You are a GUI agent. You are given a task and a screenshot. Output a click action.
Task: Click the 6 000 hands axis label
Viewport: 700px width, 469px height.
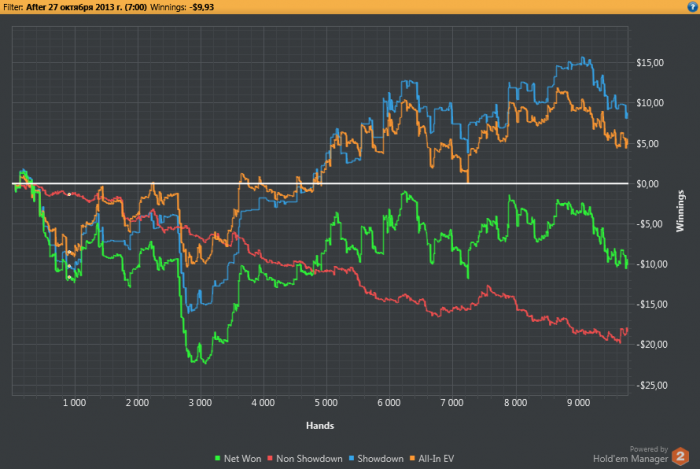389,403
